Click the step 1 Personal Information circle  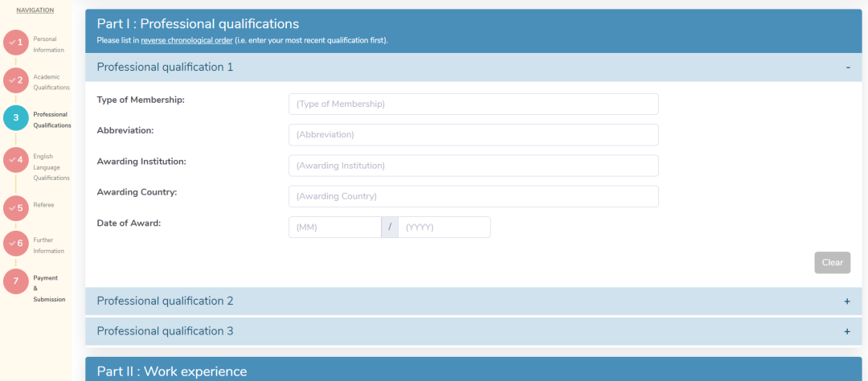click(16, 43)
